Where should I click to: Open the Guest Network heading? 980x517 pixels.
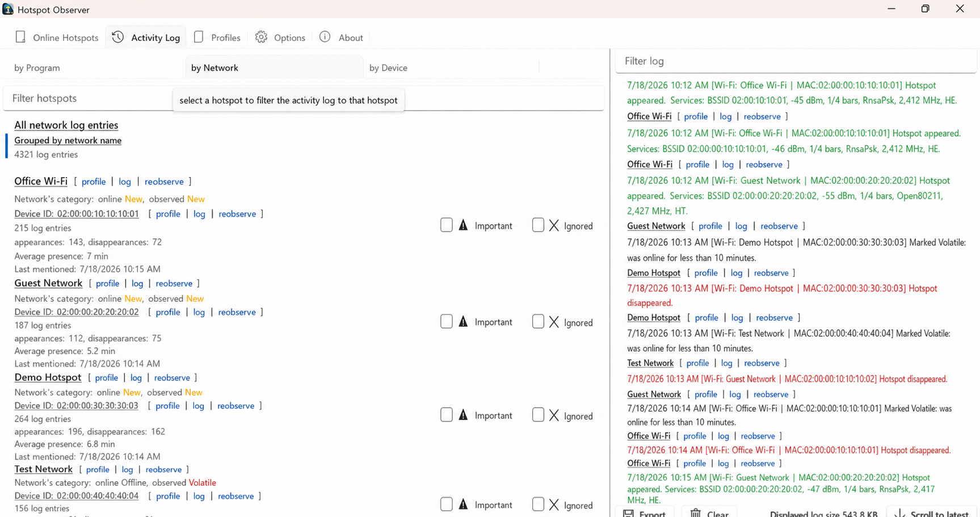(x=48, y=283)
